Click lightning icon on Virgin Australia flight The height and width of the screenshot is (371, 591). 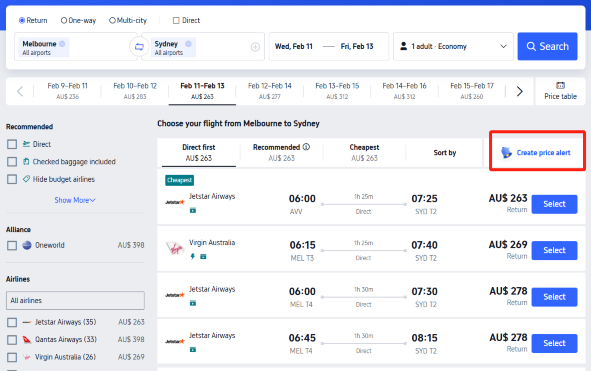pyautogui.click(x=193, y=256)
